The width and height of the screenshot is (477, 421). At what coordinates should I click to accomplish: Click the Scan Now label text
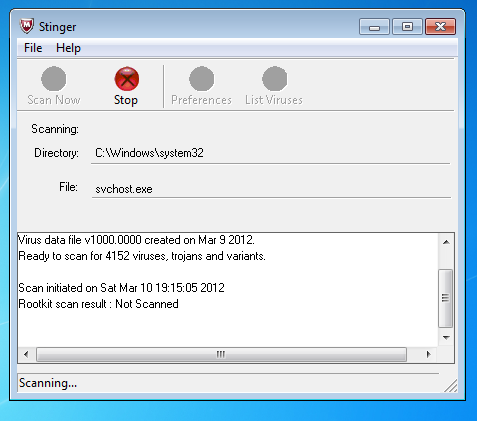tap(54, 100)
